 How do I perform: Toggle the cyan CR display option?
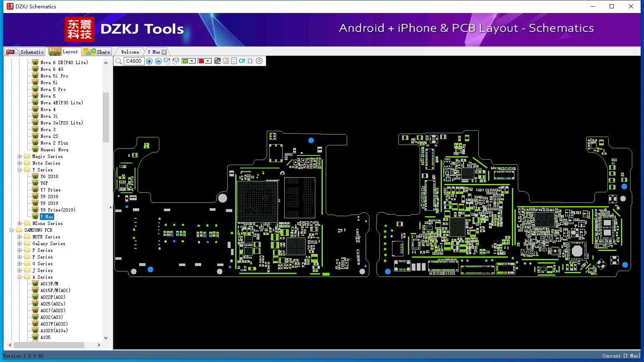coord(242,61)
